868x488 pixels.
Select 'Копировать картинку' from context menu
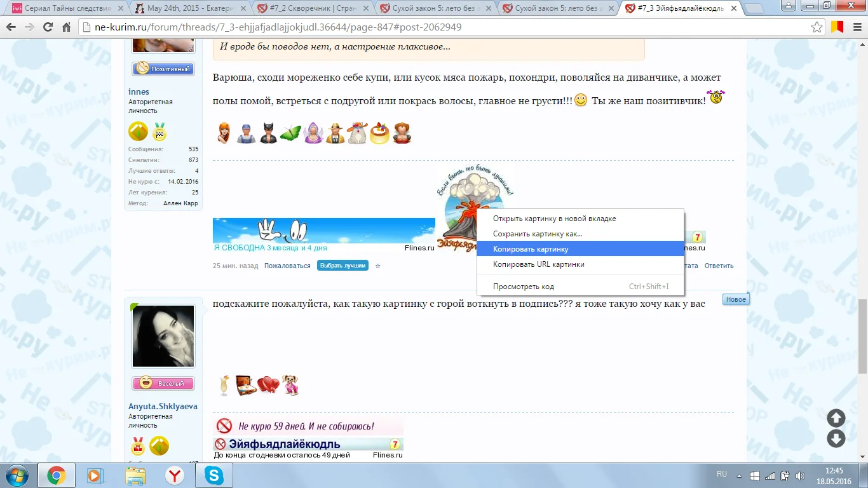[580, 249]
